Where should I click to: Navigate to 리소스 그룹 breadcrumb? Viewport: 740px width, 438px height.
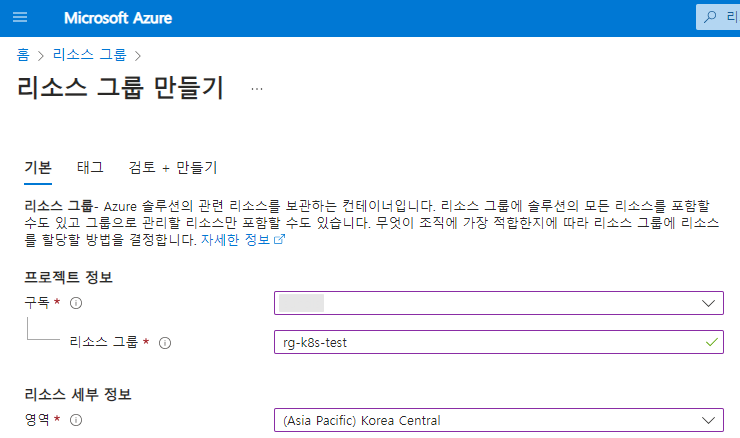(90, 55)
